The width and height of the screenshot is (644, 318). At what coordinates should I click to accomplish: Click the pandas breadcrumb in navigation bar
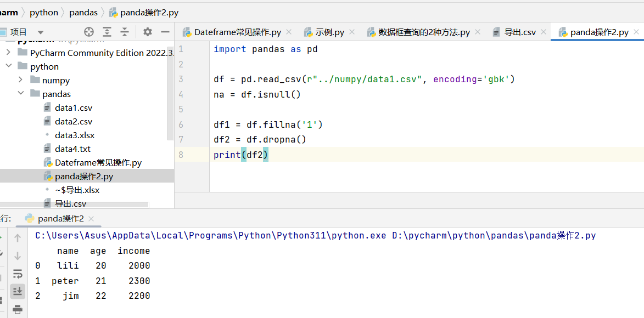point(83,12)
